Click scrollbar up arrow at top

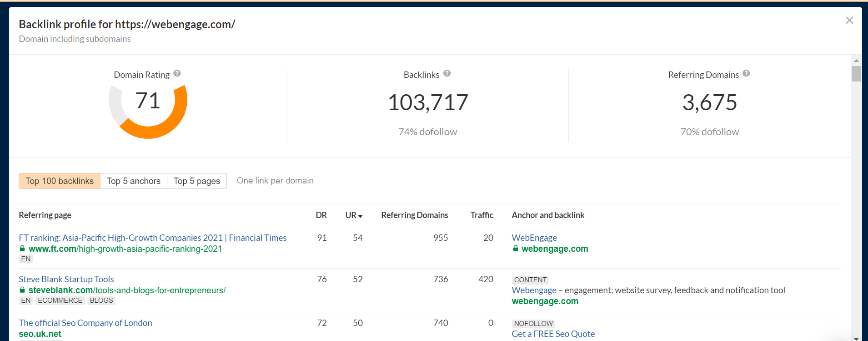pyautogui.click(x=856, y=61)
